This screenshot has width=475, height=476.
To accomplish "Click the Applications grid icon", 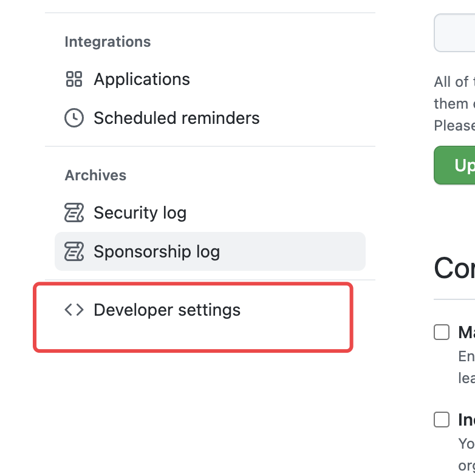I will (x=74, y=79).
